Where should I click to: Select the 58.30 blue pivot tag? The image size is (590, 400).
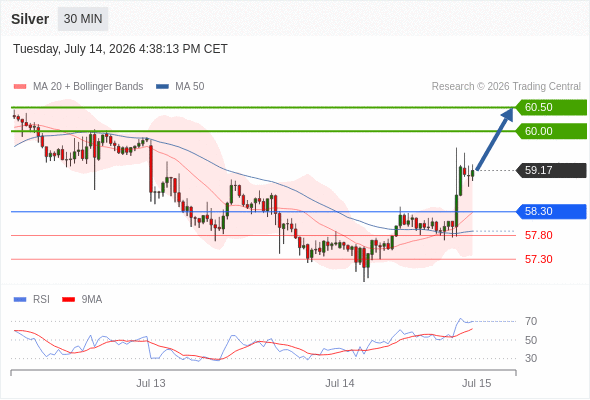click(x=551, y=211)
